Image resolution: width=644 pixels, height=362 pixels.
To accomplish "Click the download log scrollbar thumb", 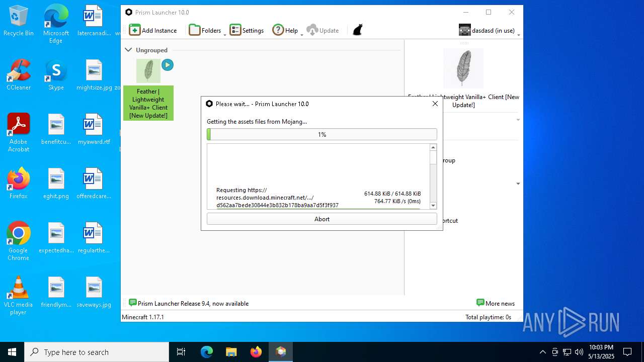I will click(433, 157).
